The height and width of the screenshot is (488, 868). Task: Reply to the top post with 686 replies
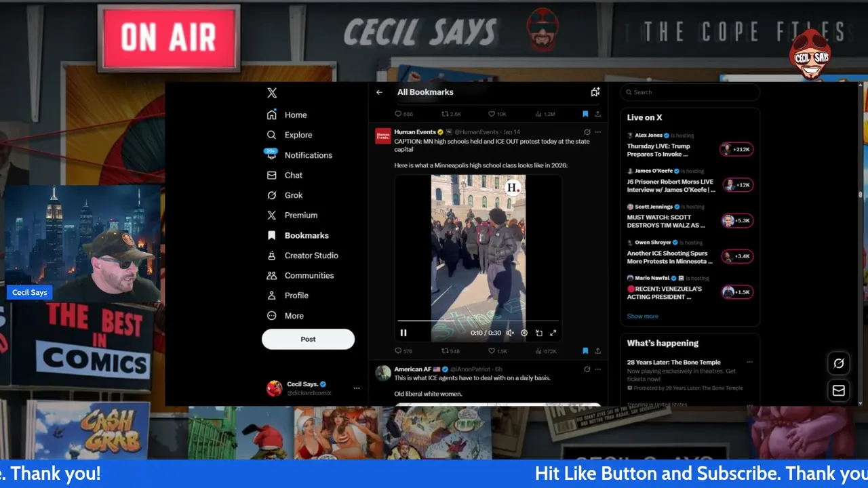403,114
